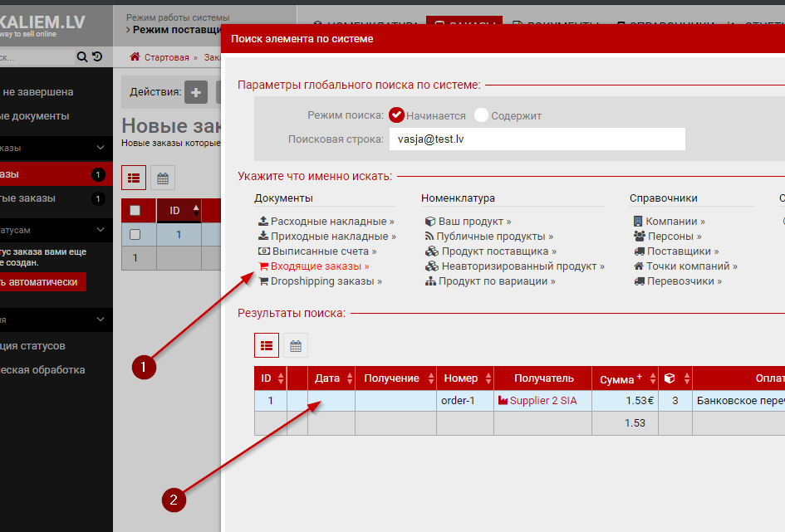Switch to calendar view in search results
Viewport: 785px width, 532px height.
tap(295, 345)
